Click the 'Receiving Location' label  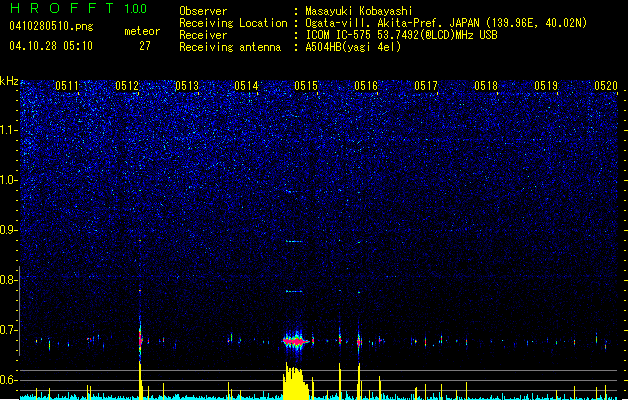pyautogui.click(x=233, y=23)
